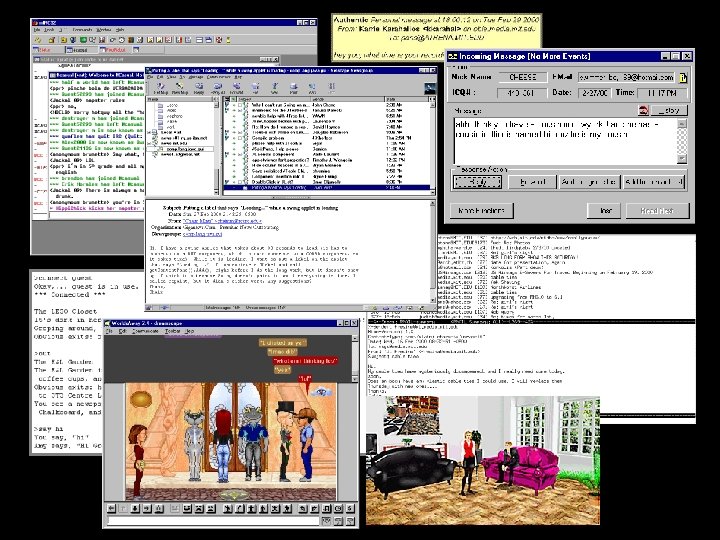This screenshot has height=540, width=720.
Task: Click walk-left arrow in WorldsAway toolbar
Action: tap(112, 508)
